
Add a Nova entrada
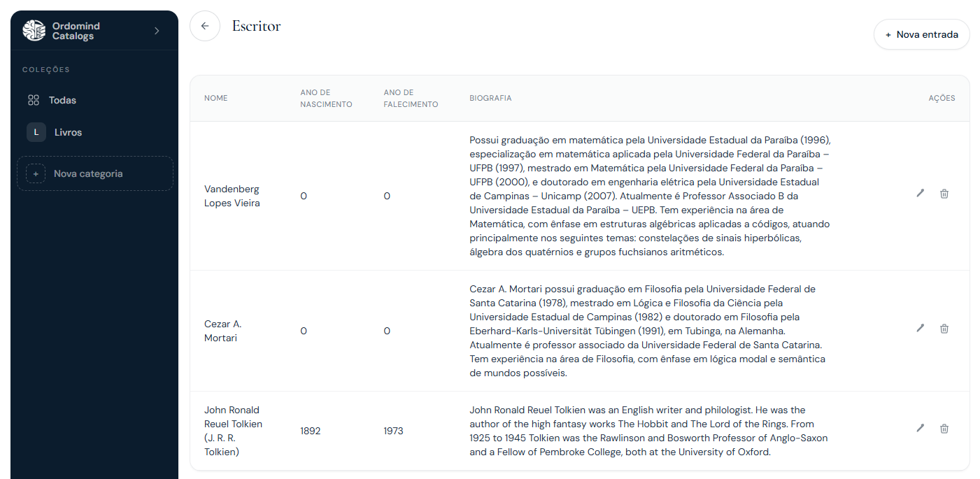point(921,34)
